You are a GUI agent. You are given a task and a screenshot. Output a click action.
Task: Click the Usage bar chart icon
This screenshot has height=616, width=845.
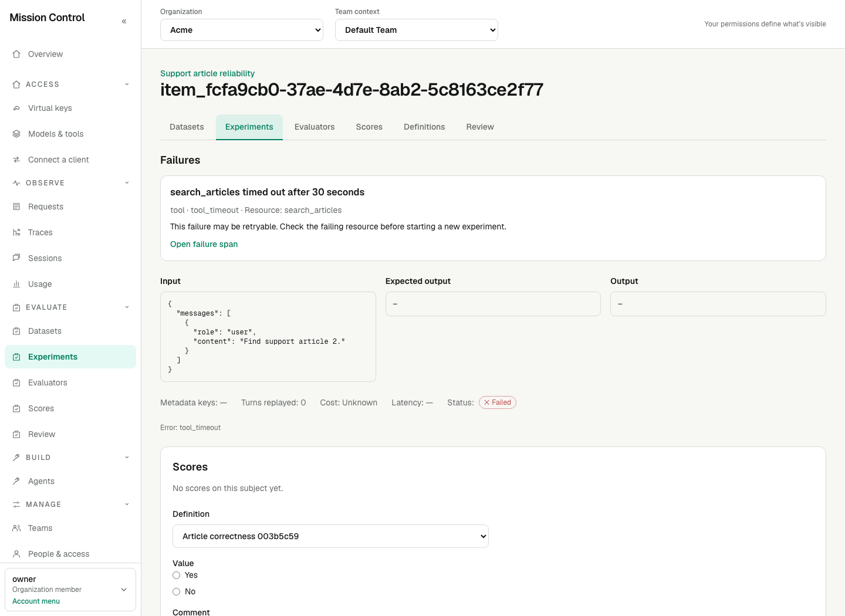(x=16, y=284)
